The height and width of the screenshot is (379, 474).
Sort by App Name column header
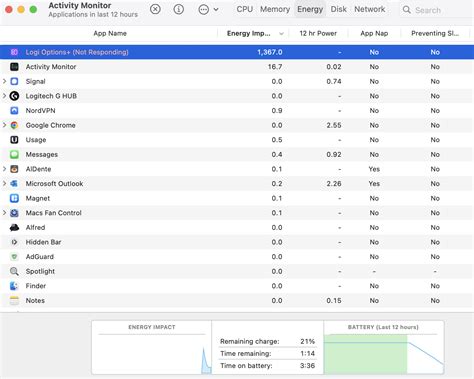[x=110, y=33]
